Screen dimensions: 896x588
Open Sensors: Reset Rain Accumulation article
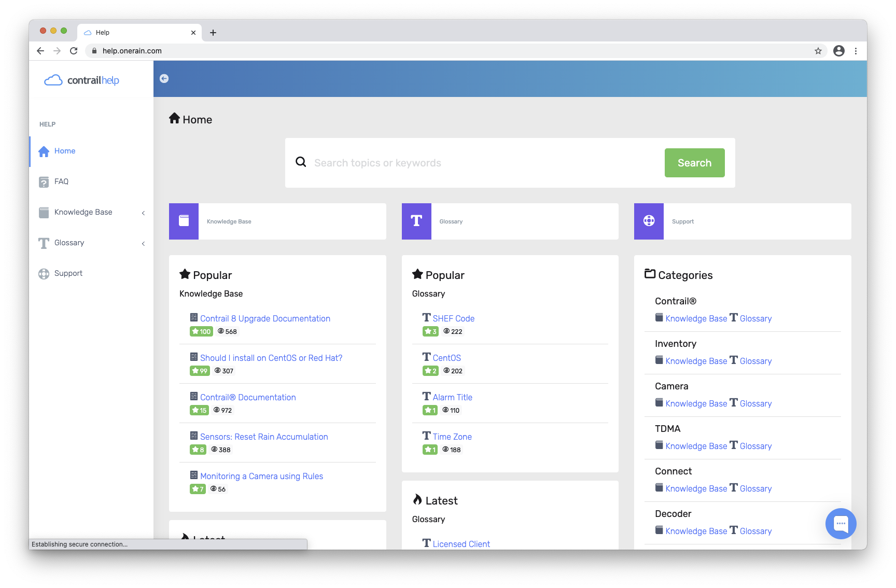click(x=264, y=437)
